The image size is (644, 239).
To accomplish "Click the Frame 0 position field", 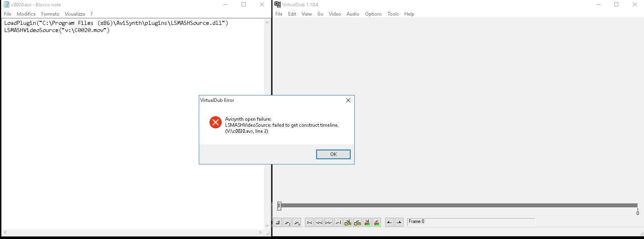I will tap(471, 222).
